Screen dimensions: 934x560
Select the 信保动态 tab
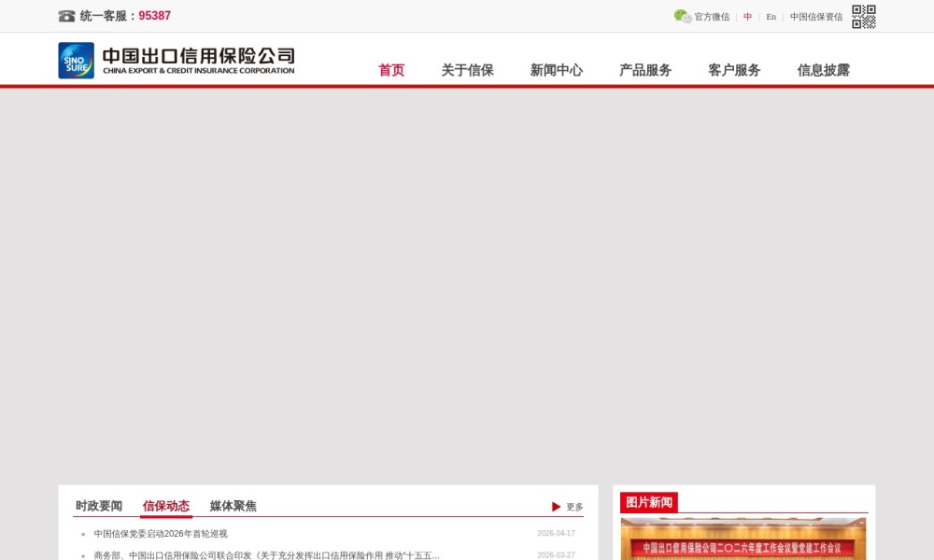tap(166, 506)
